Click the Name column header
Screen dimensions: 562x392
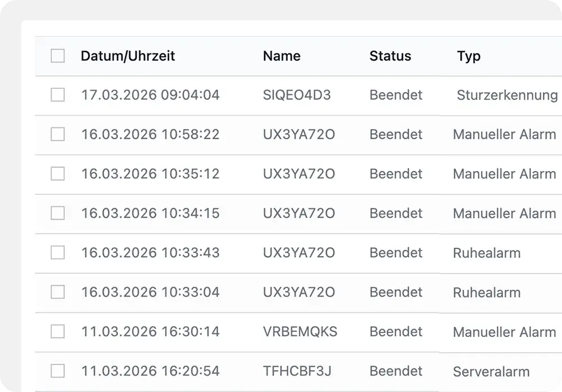(282, 56)
